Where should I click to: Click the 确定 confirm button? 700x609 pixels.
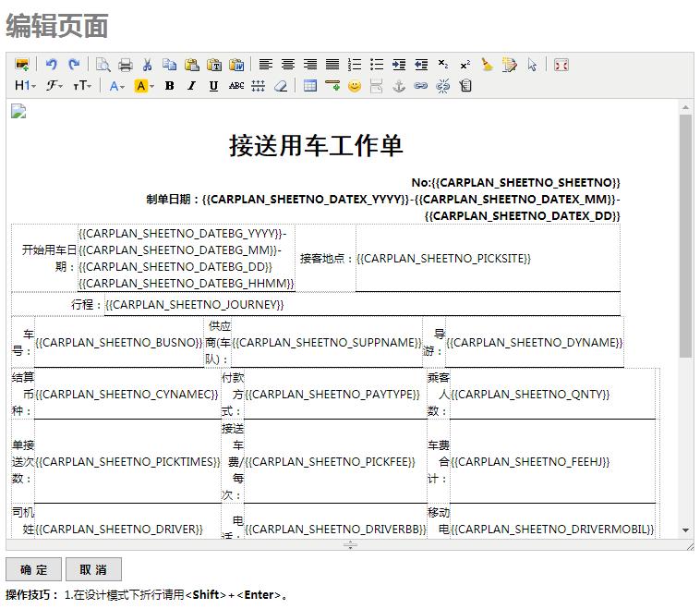click(33, 569)
